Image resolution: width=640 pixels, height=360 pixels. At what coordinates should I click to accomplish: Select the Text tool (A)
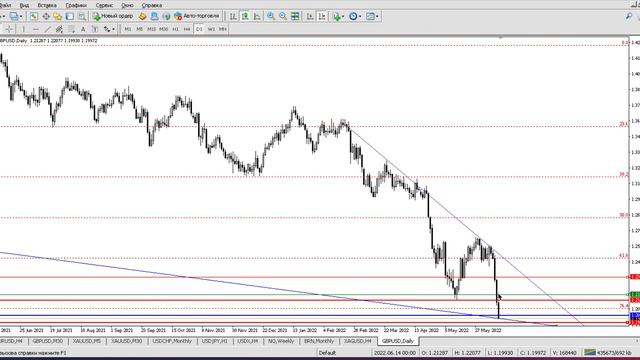coord(83,29)
